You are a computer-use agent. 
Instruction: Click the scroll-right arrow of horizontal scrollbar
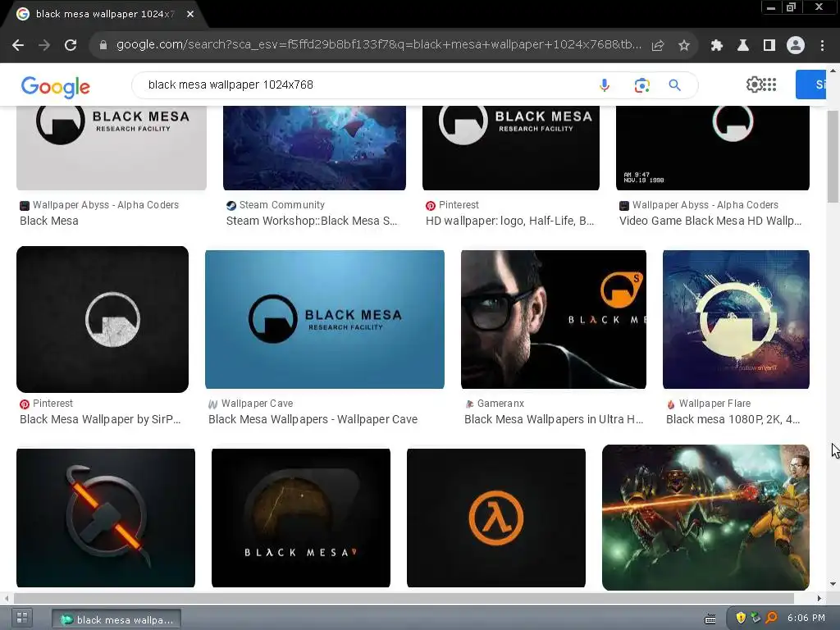pyautogui.click(x=819, y=598)
